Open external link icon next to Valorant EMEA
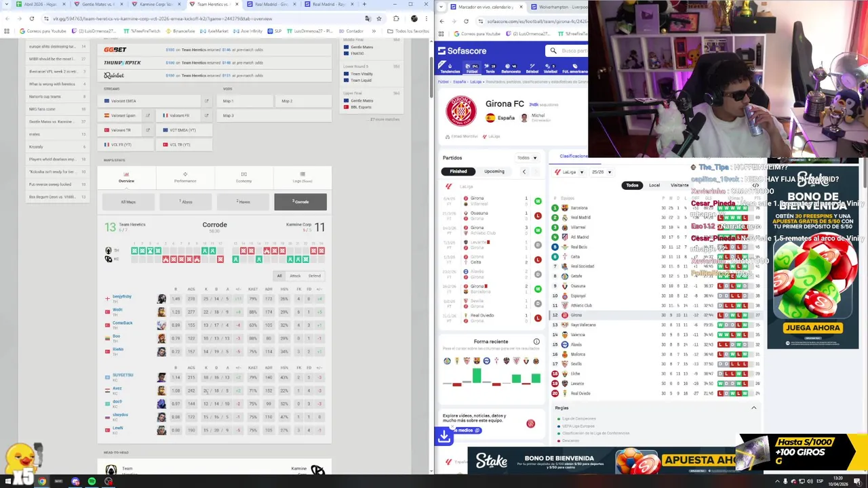This screenshot has height=488, width=868. click(206, 101)
